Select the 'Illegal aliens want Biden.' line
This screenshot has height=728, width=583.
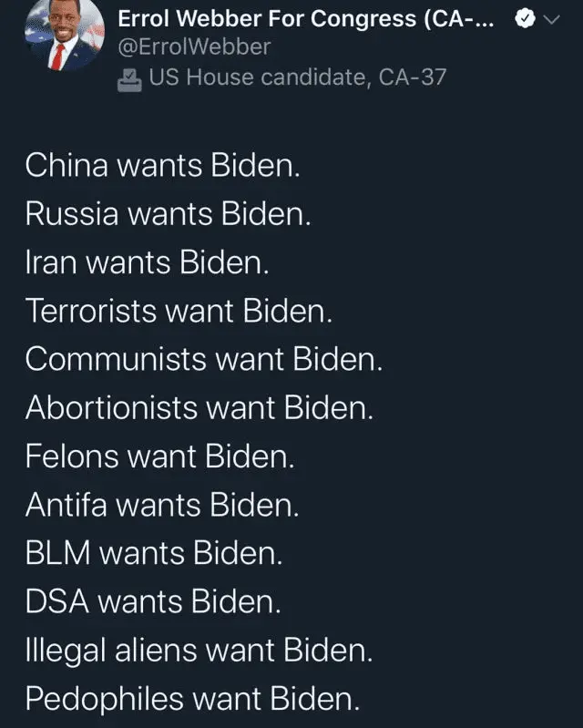point(199,651)
